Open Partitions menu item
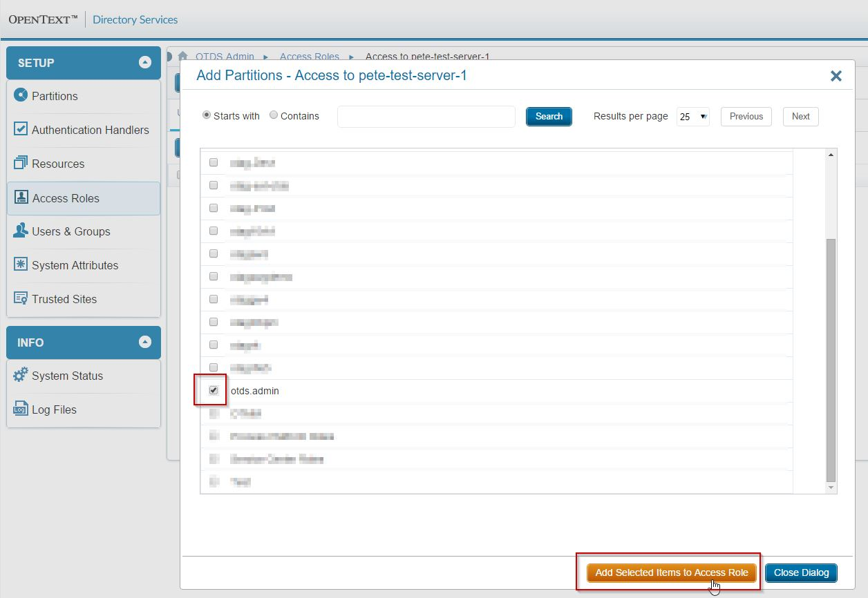Image resolution: width=868 pixels, height=598 pixels. [84, 96]
